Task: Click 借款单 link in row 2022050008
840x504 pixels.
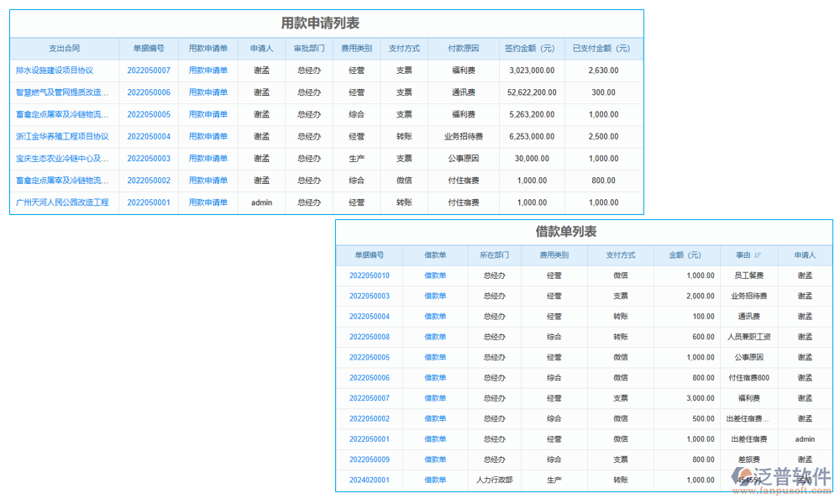Action: (x=435, y=337)
